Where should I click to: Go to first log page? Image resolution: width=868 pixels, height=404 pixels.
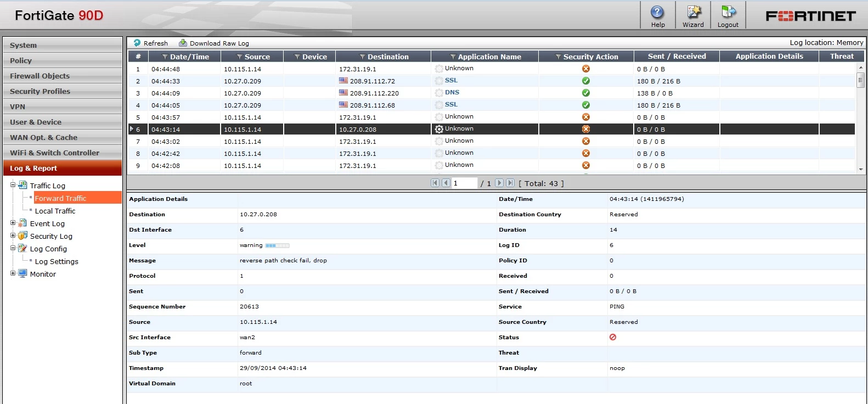(435, 183)
